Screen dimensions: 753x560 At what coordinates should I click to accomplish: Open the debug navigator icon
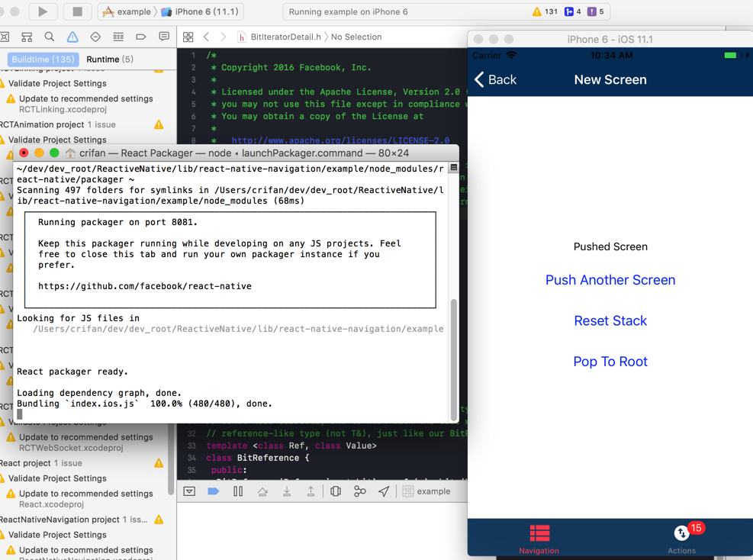(x=118, y=37)
